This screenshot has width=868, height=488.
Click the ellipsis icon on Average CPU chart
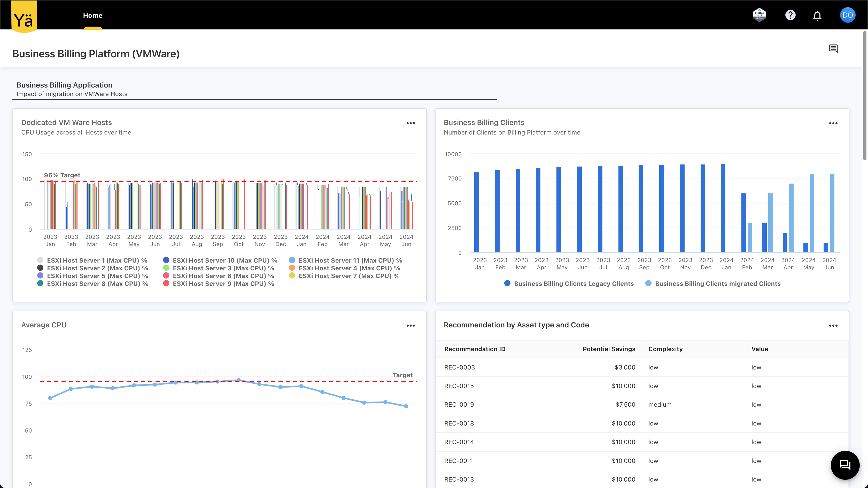(411, 325)
